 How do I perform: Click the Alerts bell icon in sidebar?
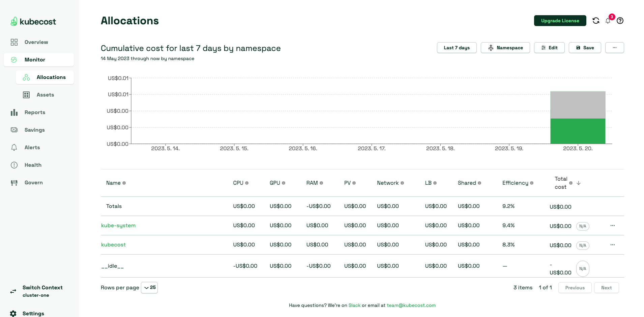pyautogui.click(x=14, y=148)
